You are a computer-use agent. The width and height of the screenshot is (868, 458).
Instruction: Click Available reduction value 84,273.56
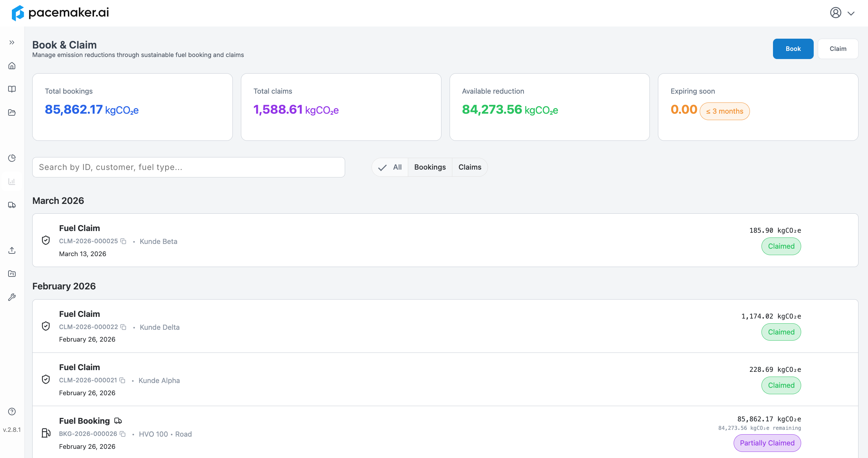point(492,110)
